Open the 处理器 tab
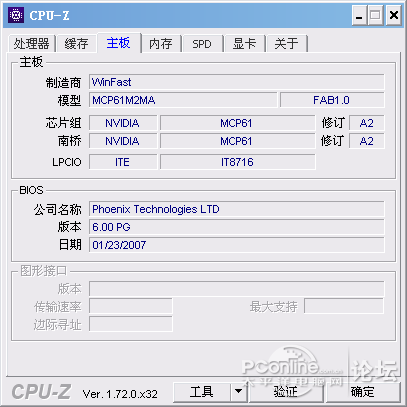The height and width of the screenshot is (407, 407). click(31, 44)
